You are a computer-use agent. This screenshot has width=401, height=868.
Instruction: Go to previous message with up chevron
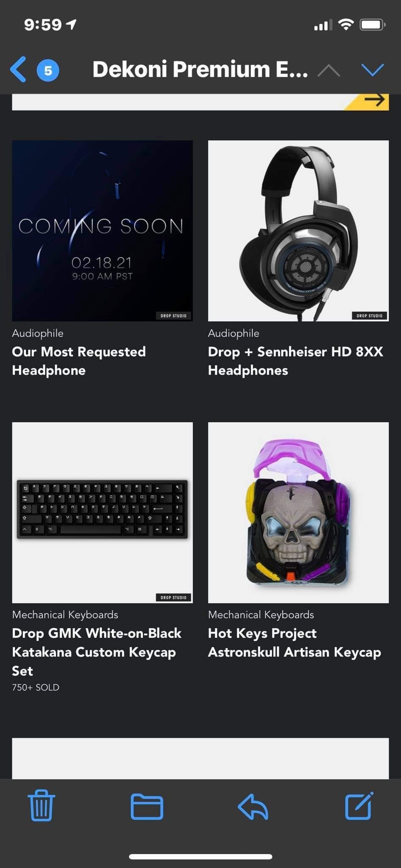329,70
